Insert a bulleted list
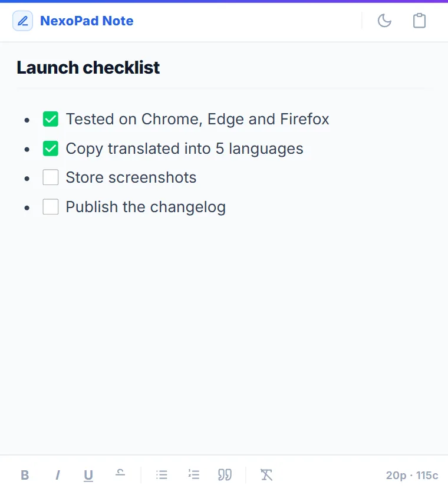448x495 pixels. (x=162, y=475)
